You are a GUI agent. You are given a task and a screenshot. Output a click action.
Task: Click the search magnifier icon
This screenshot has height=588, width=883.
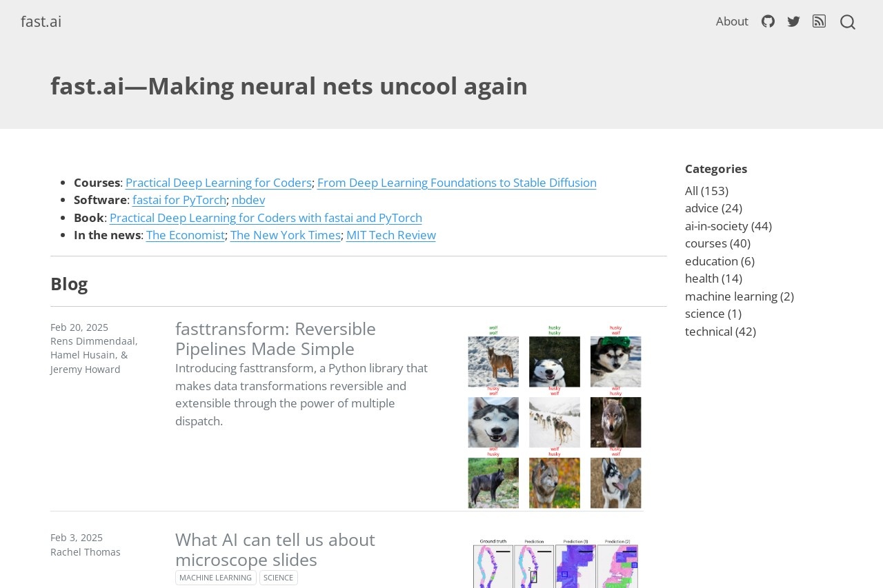(x=848, y=22)
